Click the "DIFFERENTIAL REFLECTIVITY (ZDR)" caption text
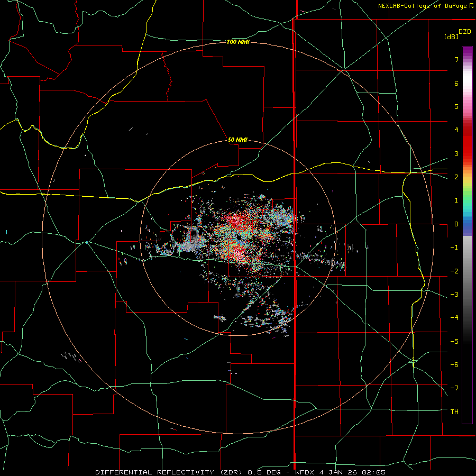The image size is (476, 476). click(x=170, y=472)
